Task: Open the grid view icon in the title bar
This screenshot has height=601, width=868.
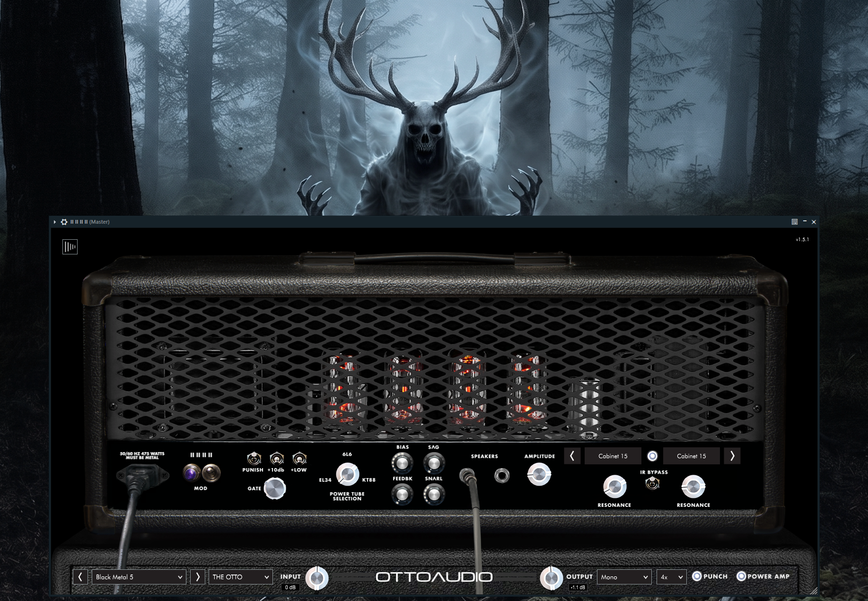Action: [795, 222]
